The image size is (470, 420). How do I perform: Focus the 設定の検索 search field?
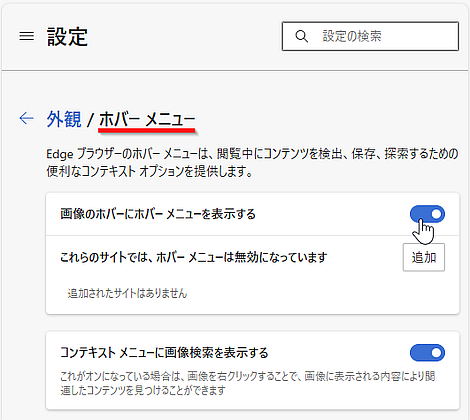pos(370,36)
